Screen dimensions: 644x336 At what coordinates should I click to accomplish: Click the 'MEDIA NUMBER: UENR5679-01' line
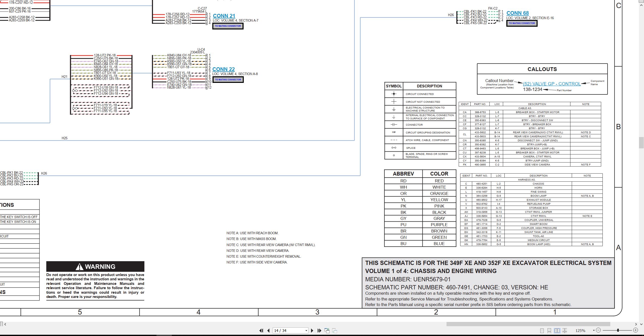(408, 279)
